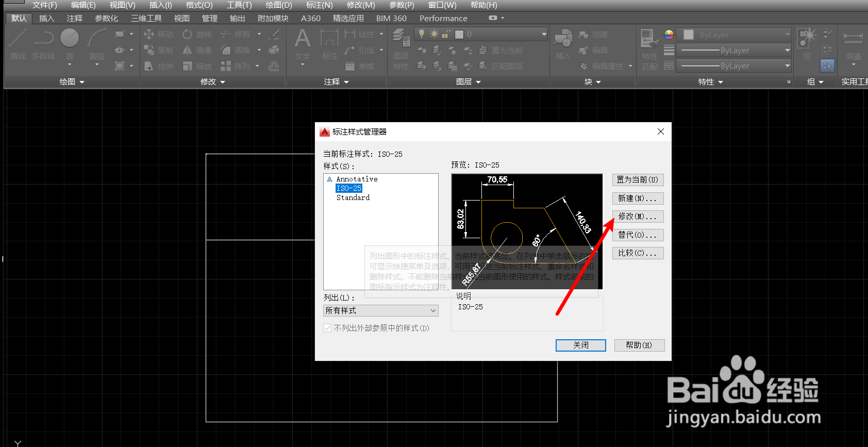
Task: Click the 帮助(H) button
Action: tap(639, 345)
